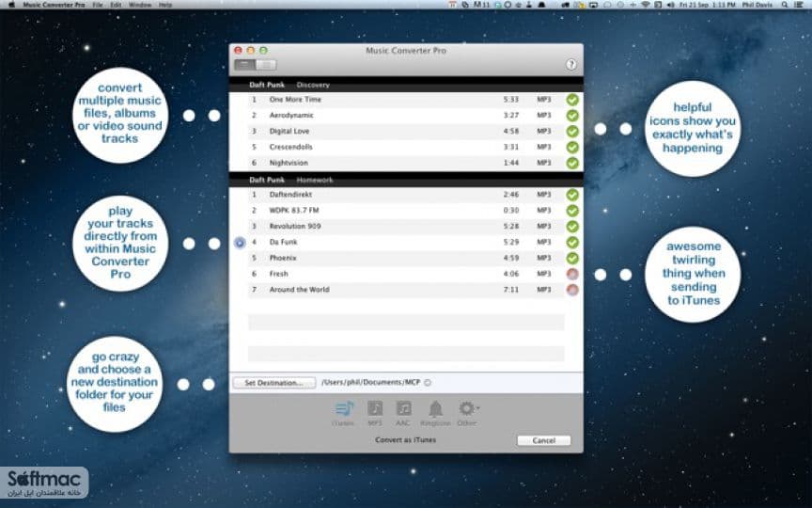This screenshot has height=508, width=812.
Task: Select the Phoenix track row
Action: [406, 258]
